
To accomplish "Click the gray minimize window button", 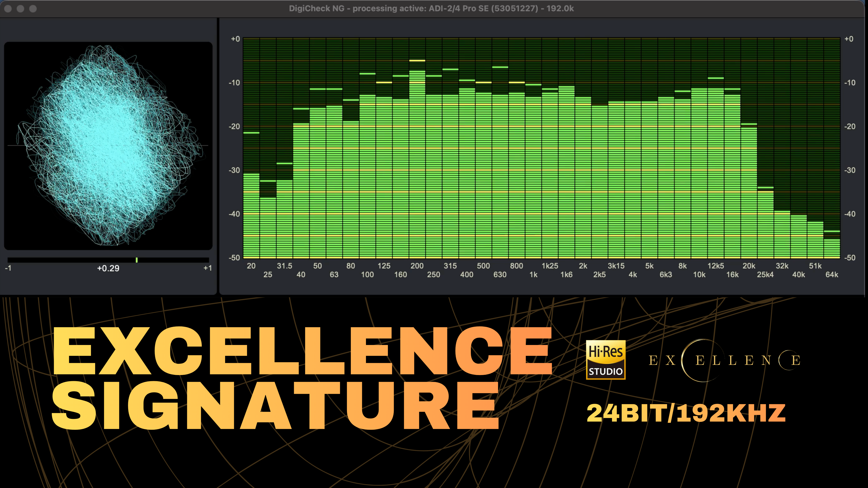I will pos(21,8).
